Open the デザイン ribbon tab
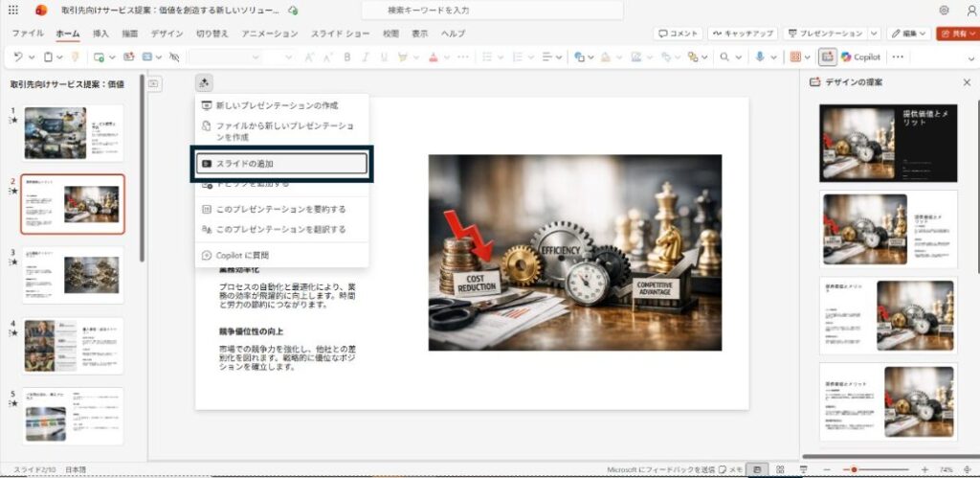Screen dimensions: 980x478 [167, 34]
